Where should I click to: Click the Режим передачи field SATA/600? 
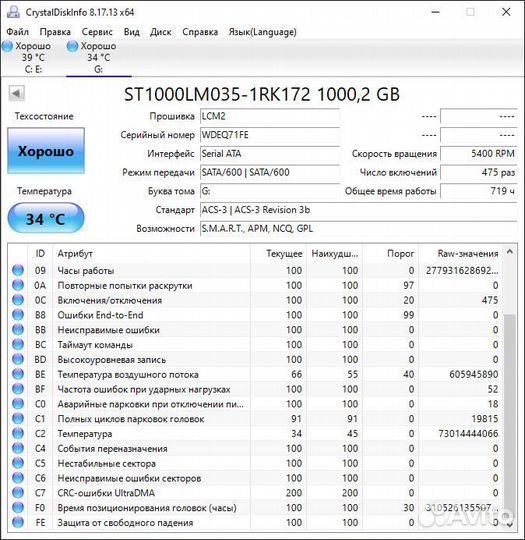click(x=270, y=172)
